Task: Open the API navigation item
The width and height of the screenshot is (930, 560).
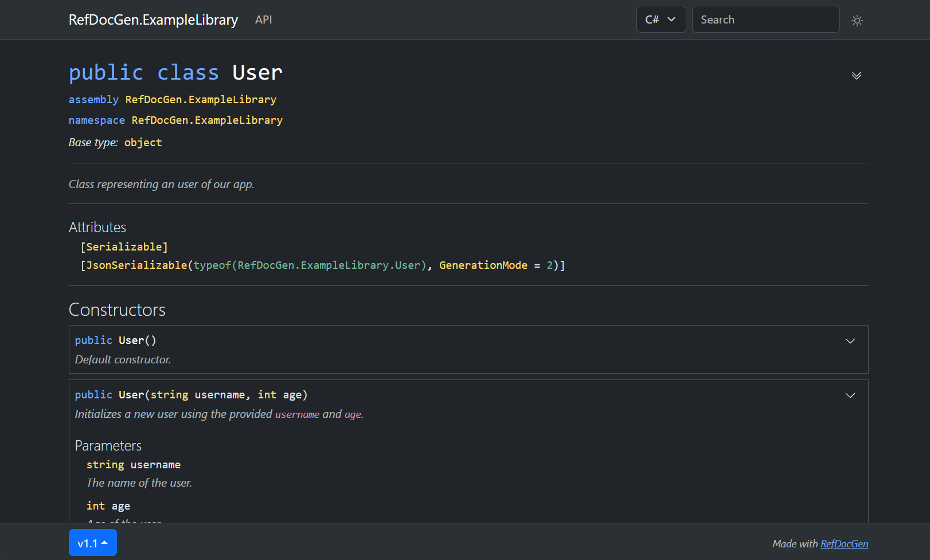Action: pyautogui.click(x=263, y=19)
